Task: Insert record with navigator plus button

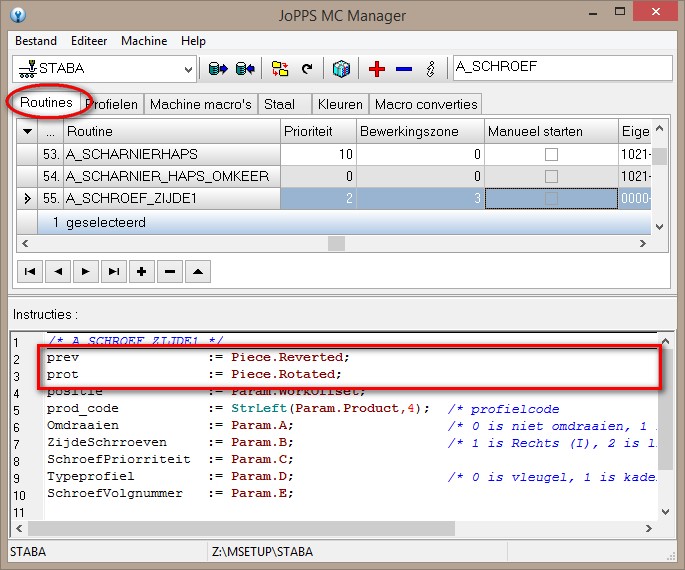Action: point(142,272)
